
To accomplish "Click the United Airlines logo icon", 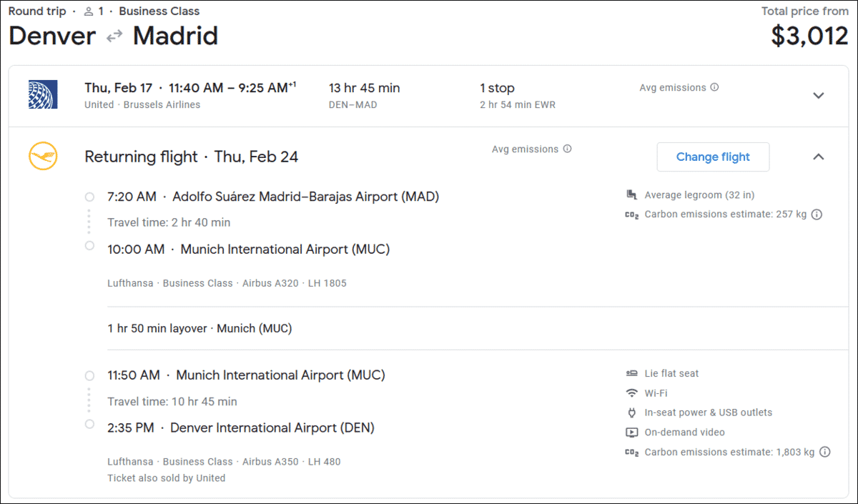I will tap(43, 94).
